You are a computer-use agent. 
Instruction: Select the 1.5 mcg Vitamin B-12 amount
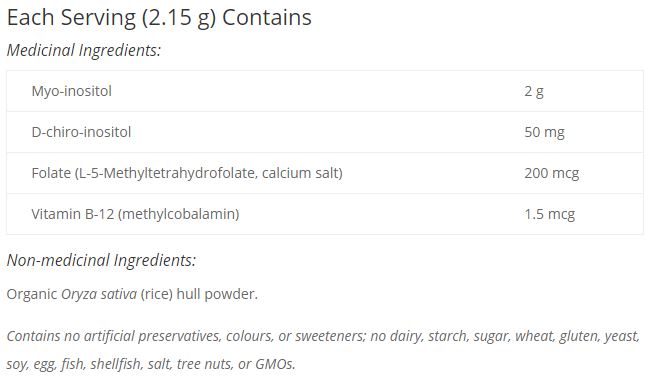click(549, 214)
